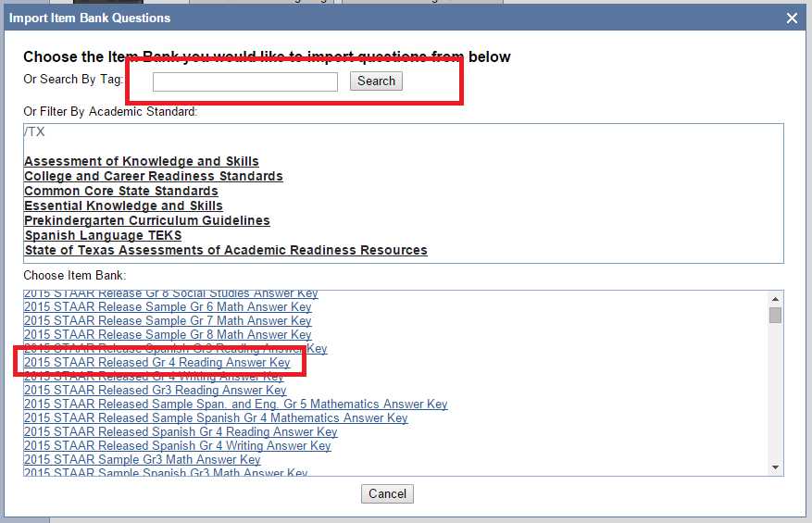Viewport: 812px width, 523px height.
Task: Click the item bank list scrollbar thumb
Action: 775,316
